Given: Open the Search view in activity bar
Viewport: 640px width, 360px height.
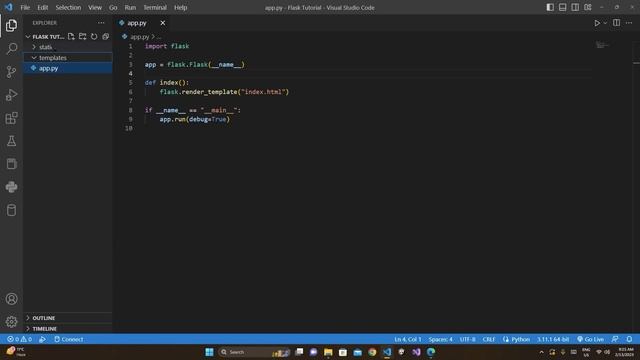Looking at the screenshot, I should pos(11,49).
